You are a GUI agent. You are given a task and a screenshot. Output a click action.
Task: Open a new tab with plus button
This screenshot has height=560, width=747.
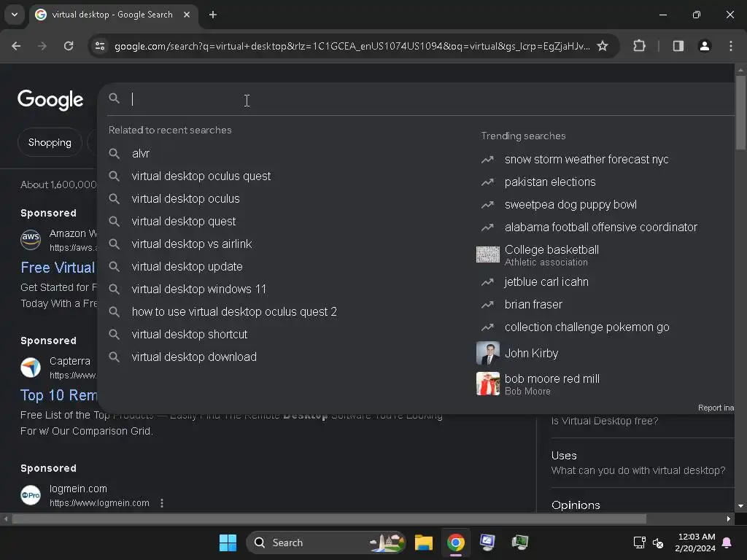(x=213, y=15)
